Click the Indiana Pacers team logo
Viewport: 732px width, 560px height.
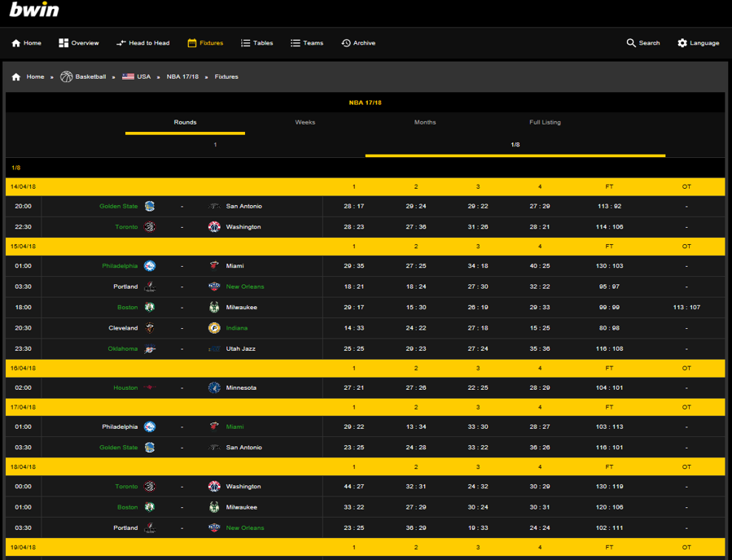[x=214, y=328]
